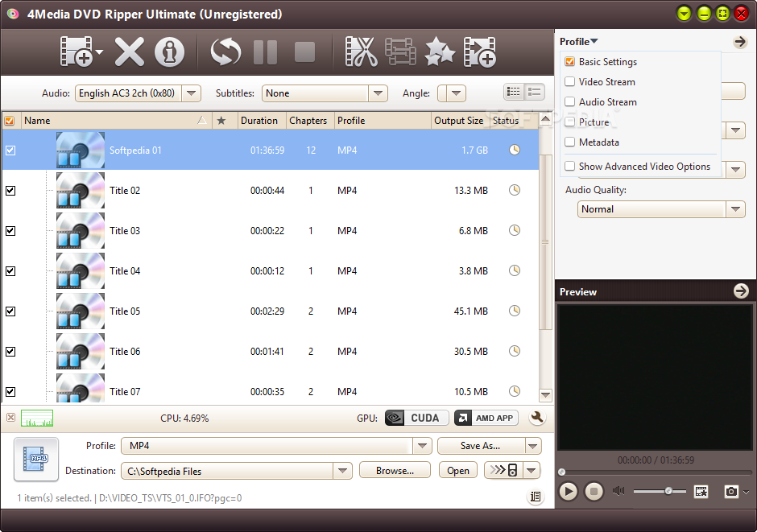Screen dimensions: 757x532
Task: Mute the preview volume speaker icon
Action: coord(618,491)
